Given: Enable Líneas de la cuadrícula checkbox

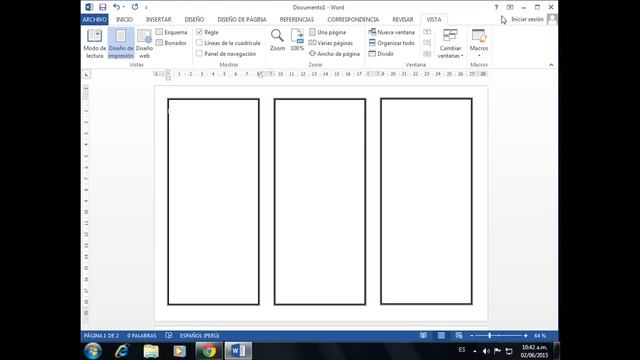Looking at the screenshot, I should click(199, 43).
